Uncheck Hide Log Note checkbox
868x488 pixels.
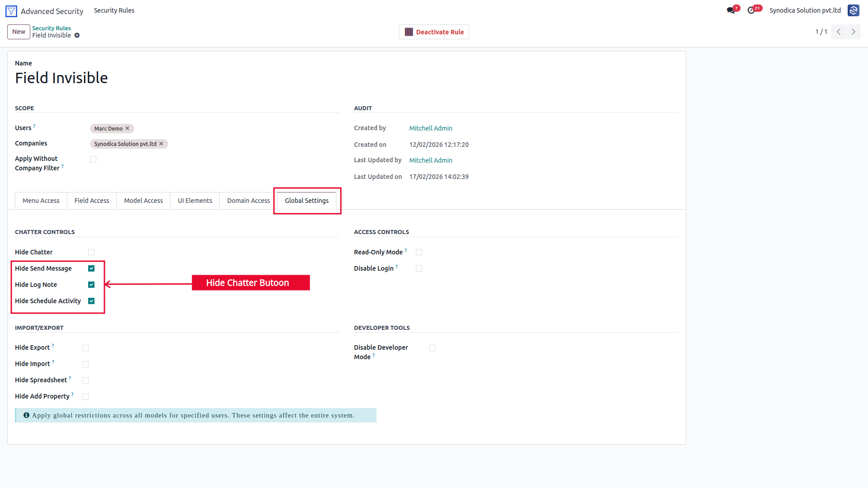pyautogui.click(x=91, y=285)
